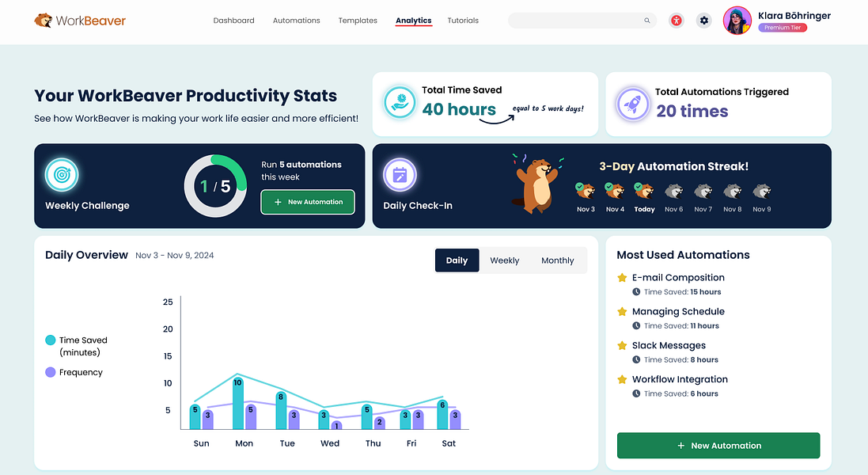Select the Weekly Challenge target icon
The height and width of the screenshot is (475, 868).
pos(62,175)
